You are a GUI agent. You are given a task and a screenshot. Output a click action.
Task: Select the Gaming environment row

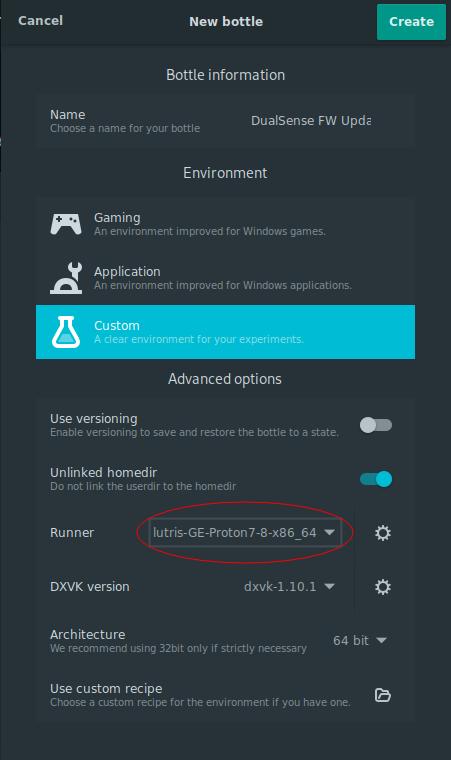pyautogui.click(x=226, y=224)
